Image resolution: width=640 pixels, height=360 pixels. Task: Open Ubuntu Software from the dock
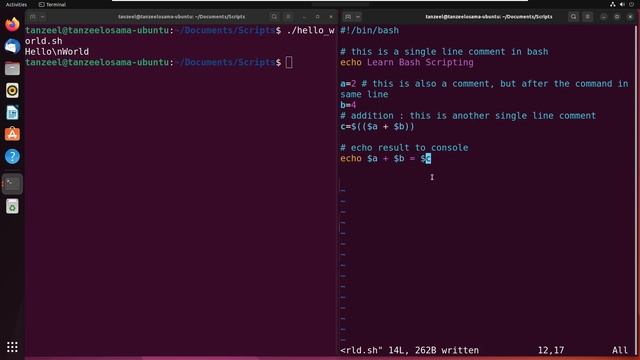click(12, 134)
